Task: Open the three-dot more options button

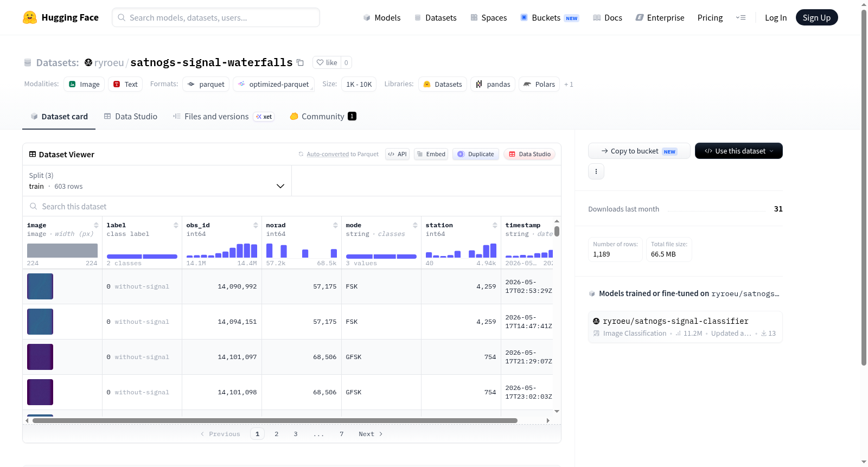Action: pos(596,171)
